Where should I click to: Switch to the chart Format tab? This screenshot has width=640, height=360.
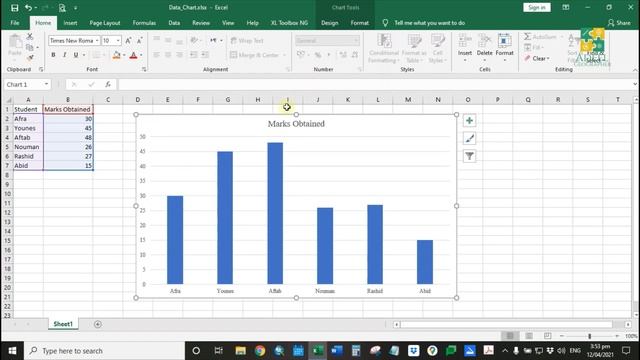(x=360, y=23)
